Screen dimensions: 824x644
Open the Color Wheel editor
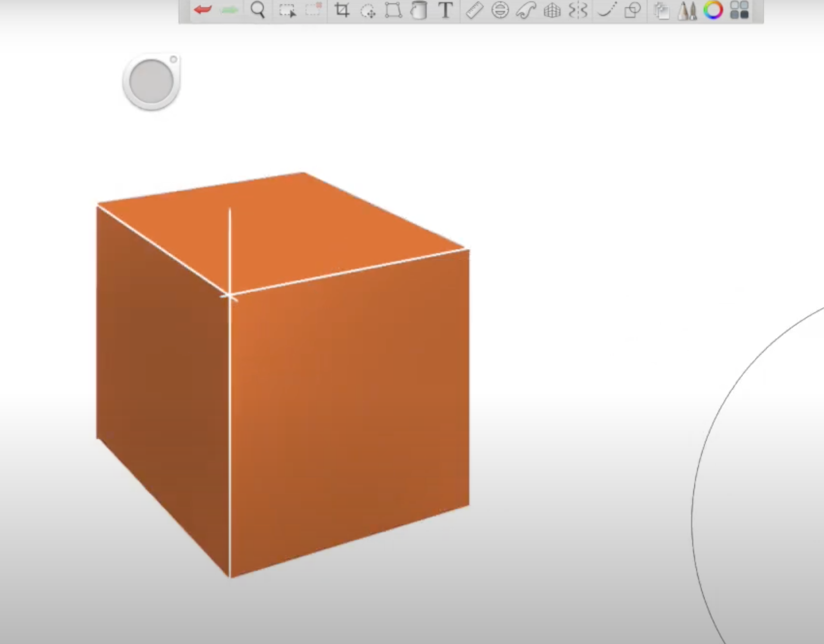pyautogui.click(x=713, y=10)
